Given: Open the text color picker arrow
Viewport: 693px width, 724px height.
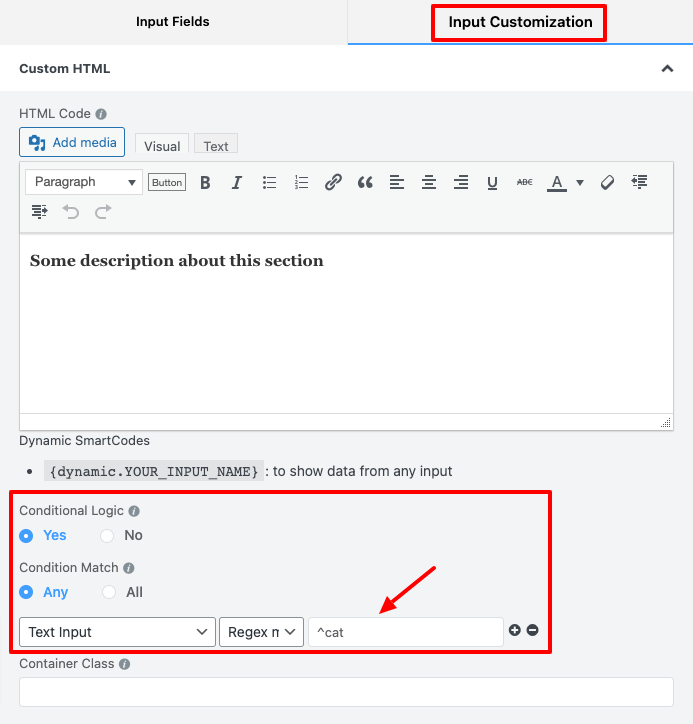Looking at the screenshot, I should click(x=580, y=183).
